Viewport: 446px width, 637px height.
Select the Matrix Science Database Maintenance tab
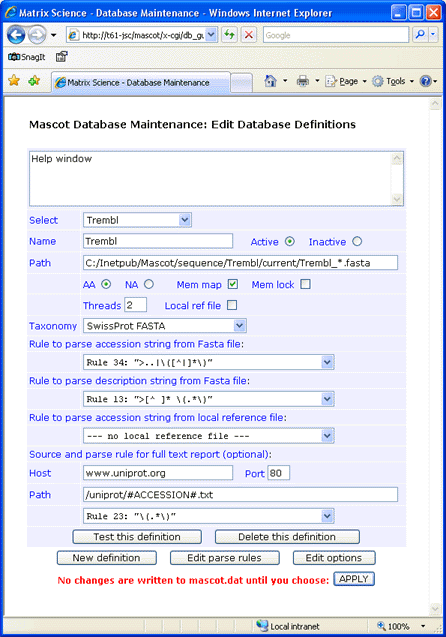pos(140,82)
